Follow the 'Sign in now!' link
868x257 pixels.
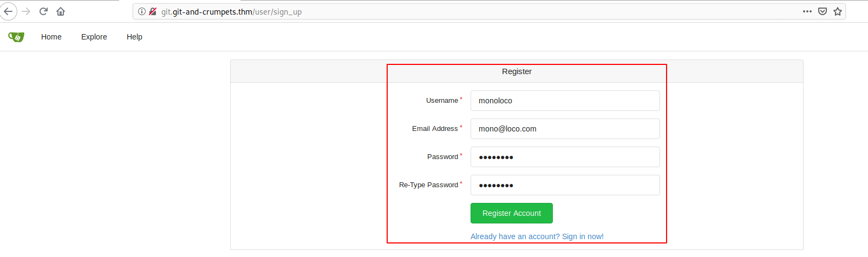[583, 236]
